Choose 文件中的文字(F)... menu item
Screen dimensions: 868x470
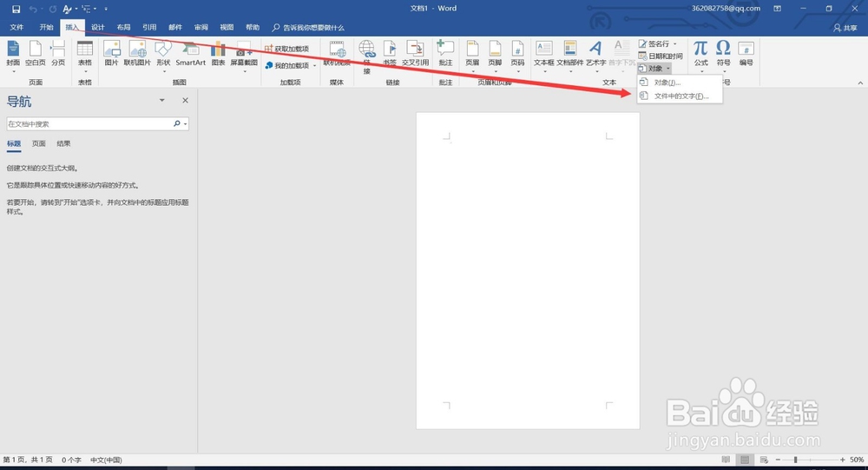click(x=680, y=96)
